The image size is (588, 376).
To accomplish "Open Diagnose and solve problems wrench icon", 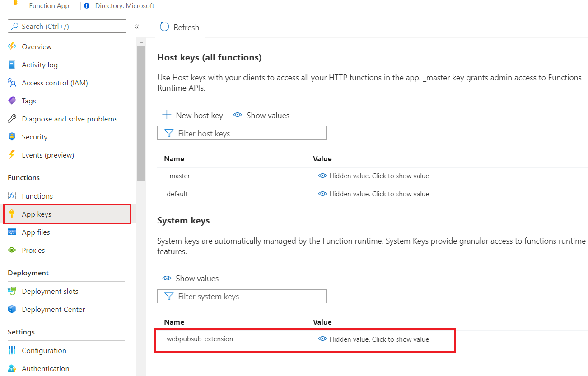I will [12, 119].
